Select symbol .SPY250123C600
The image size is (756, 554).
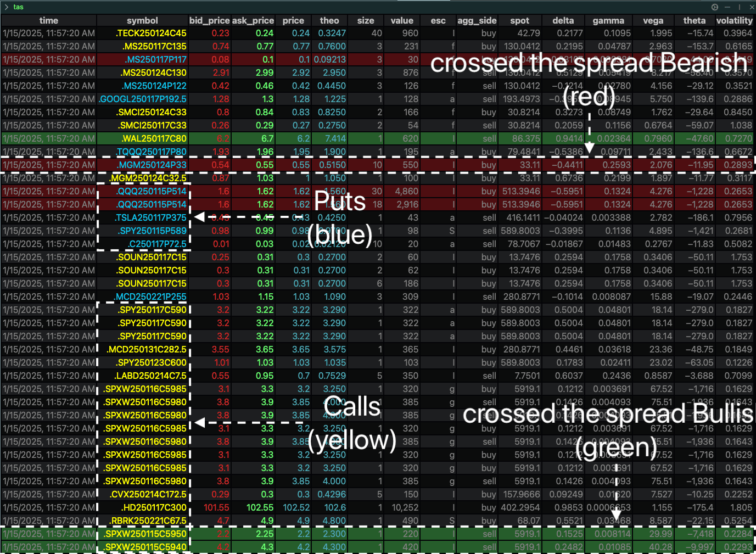tap(152, 362)
